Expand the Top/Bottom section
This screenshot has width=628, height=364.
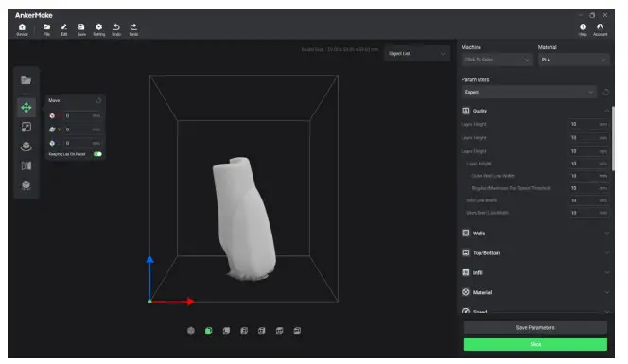[x=607, y=252]
